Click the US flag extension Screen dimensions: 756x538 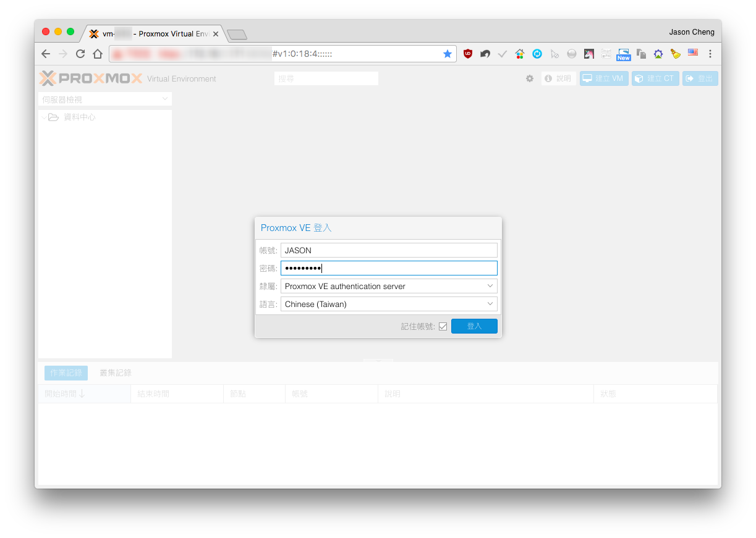click(x=693, y=53)
